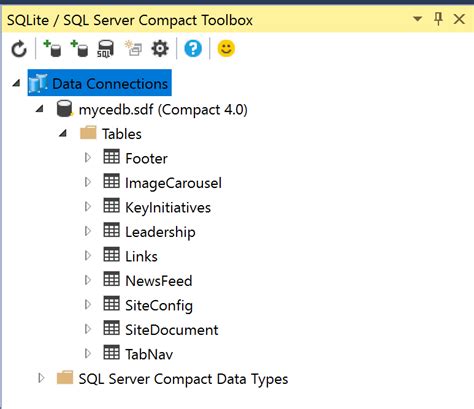Add SQL Server Compact connection, first plus-database icon
Image resolution: width=474 pixels, height=409 pixels.
tap(52, 49)
